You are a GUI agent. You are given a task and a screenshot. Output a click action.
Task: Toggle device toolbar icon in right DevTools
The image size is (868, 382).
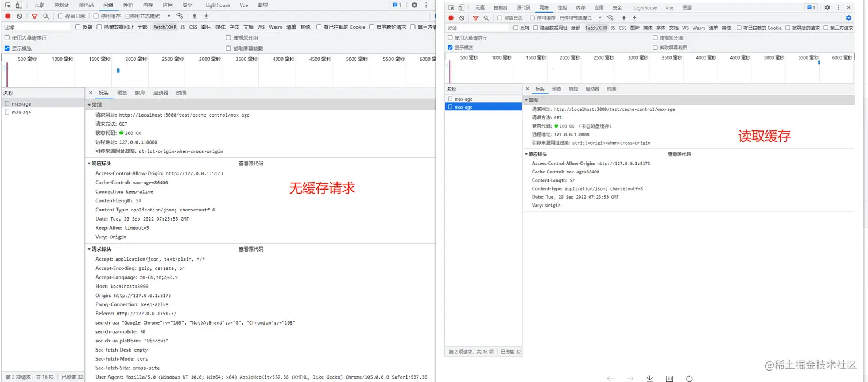click(x=461, y=7)
